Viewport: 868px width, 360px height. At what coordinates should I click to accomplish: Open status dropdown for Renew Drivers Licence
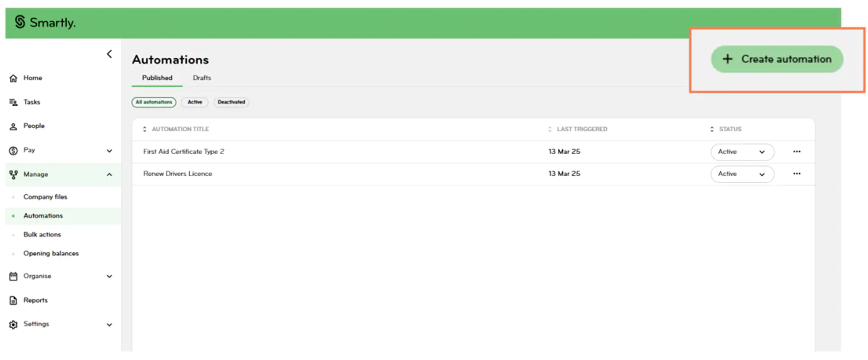point(742,174)
